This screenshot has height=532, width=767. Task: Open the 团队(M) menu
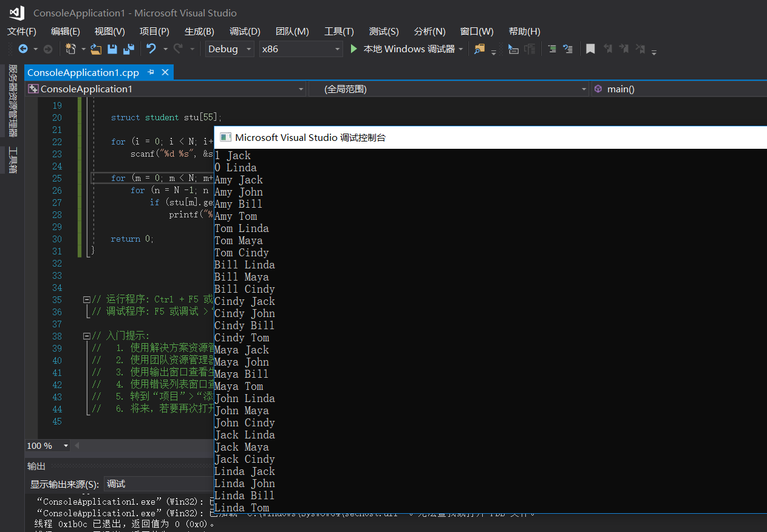[x=292, y=32]
